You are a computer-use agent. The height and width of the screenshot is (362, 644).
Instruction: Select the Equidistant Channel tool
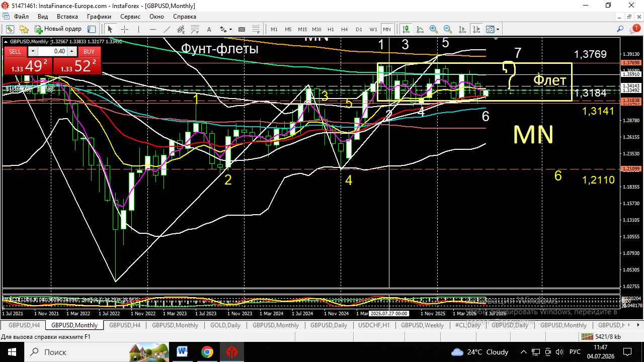tap(181, 29)
